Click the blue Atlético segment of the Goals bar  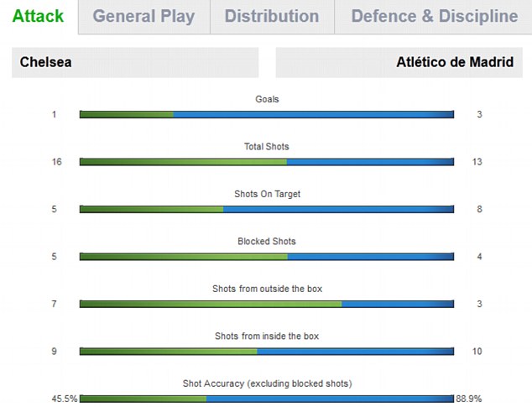pyautogui.click(x=314, y=114)
